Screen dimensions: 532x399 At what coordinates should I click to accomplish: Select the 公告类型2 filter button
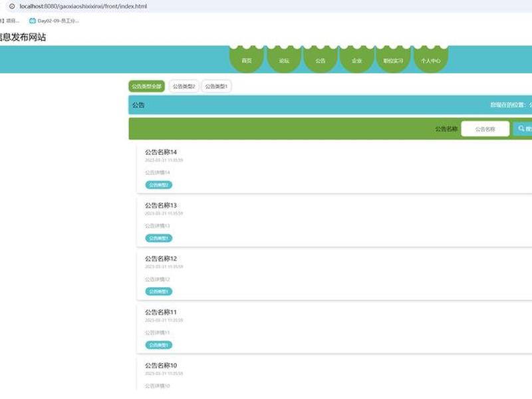point(184,86)
